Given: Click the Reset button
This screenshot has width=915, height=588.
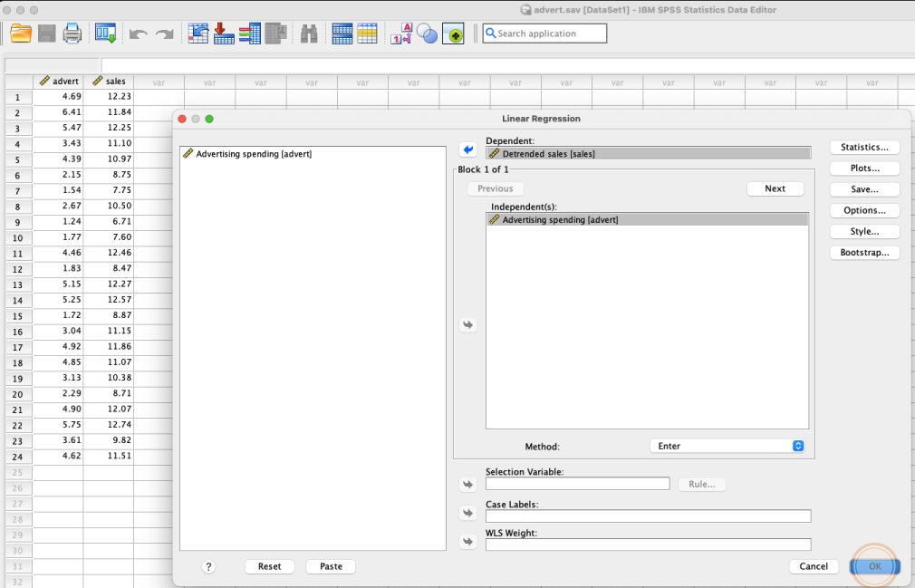Looking at the screenshot, I should 270,566.
